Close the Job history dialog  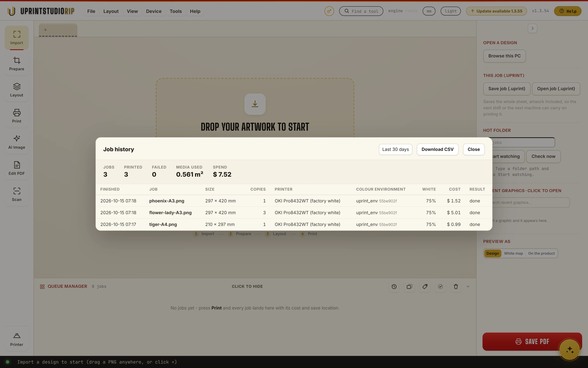click(x=473, y=149)
